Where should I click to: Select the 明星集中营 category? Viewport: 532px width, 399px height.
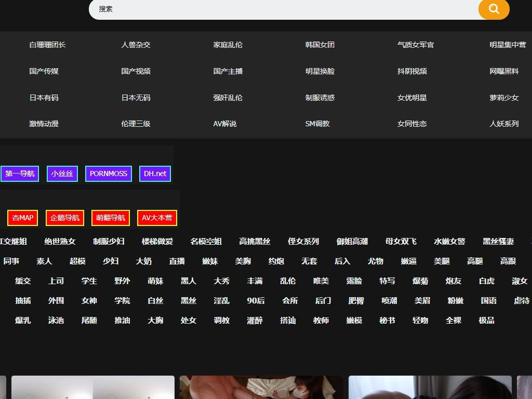(x=504, y=45)
